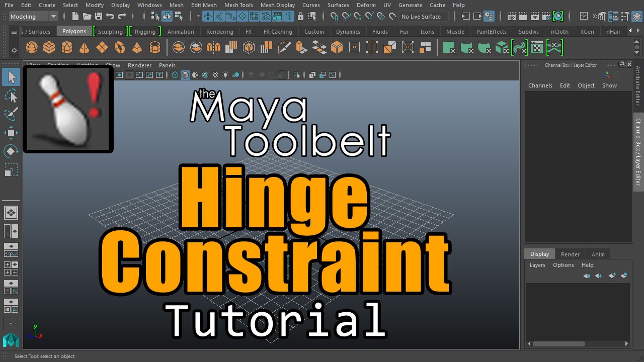Switch to the nCloth shelf tab
The width and height of the screenshot is (644, 362).
(x=559, y=32)
